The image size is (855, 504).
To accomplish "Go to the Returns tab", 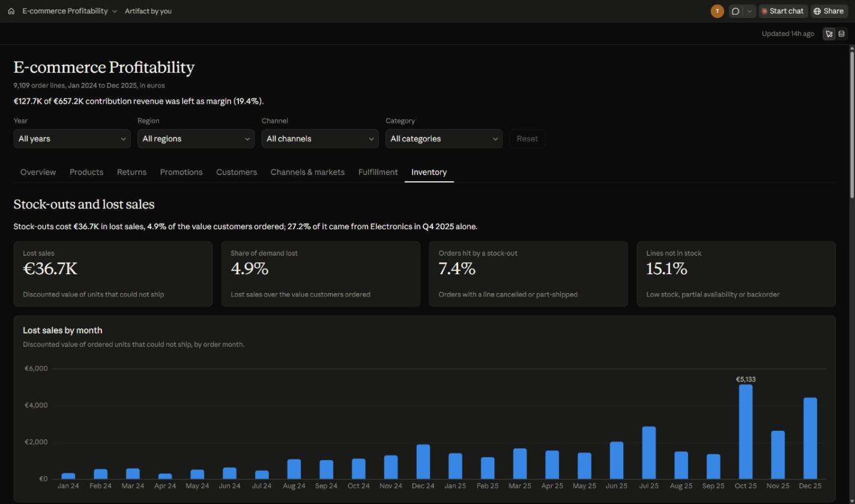I will [x=131, y=172].
